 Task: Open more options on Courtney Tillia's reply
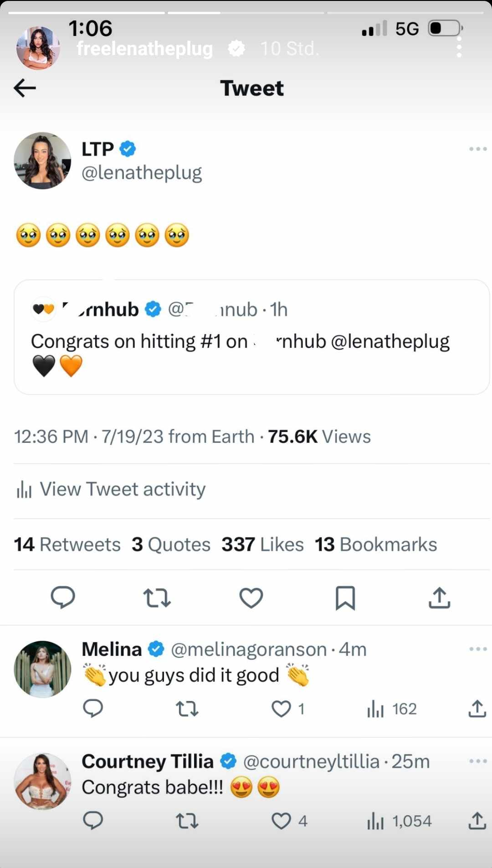coord(478,761)
